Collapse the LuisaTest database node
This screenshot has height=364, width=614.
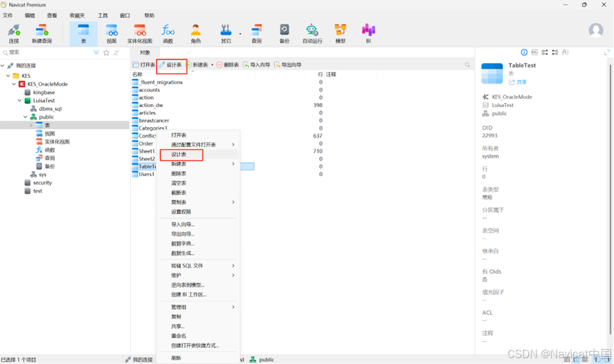(x=20, y=100)
